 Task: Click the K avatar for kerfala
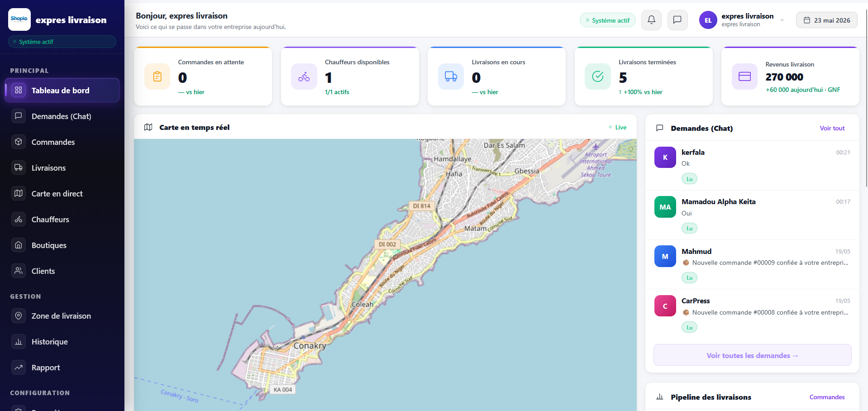665,158
